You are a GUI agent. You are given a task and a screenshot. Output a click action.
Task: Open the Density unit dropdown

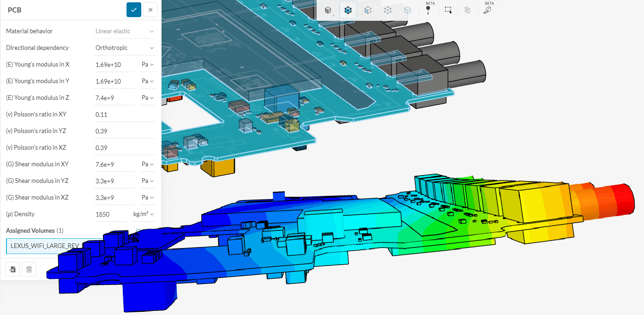click(x=143, y=214)
